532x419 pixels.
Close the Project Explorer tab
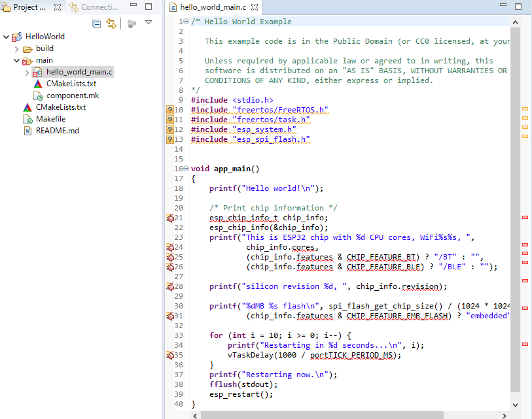(58, 7)
